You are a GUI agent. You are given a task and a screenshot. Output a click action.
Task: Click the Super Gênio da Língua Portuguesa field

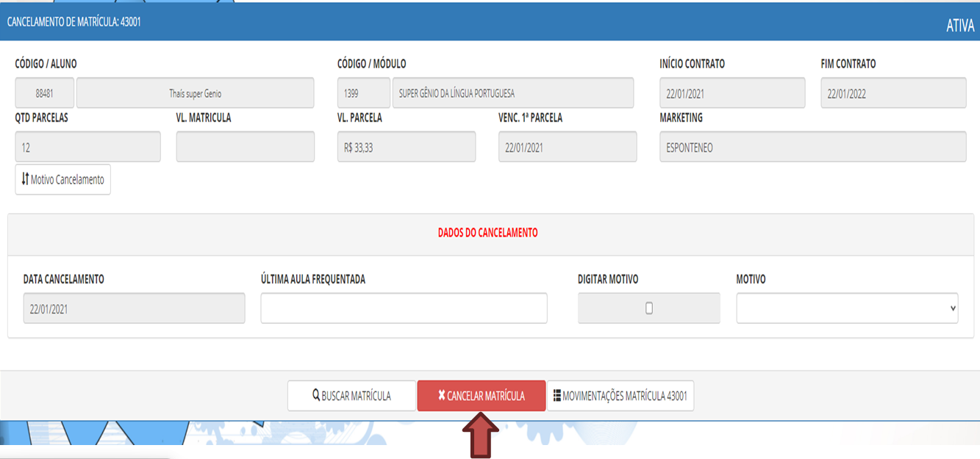pos(512,93)
